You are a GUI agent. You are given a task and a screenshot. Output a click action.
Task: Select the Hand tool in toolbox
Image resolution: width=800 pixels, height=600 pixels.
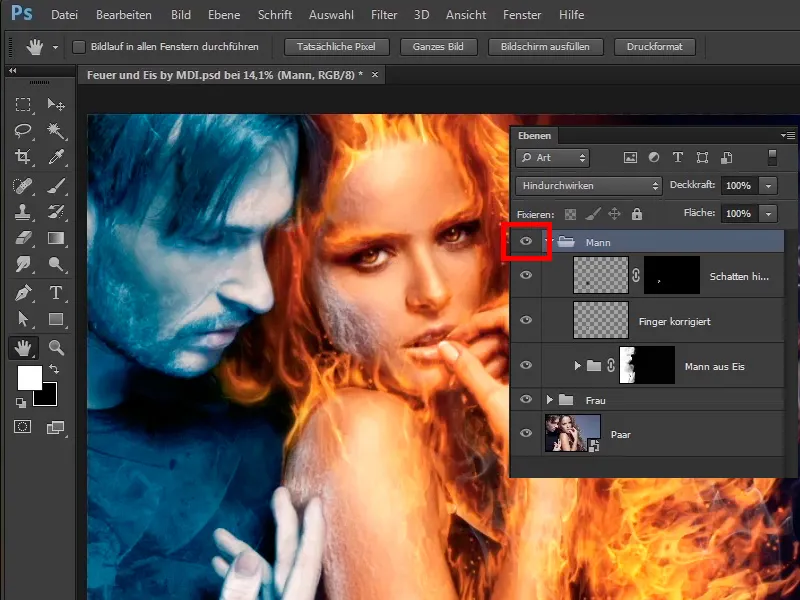click(x=23, y=347)
